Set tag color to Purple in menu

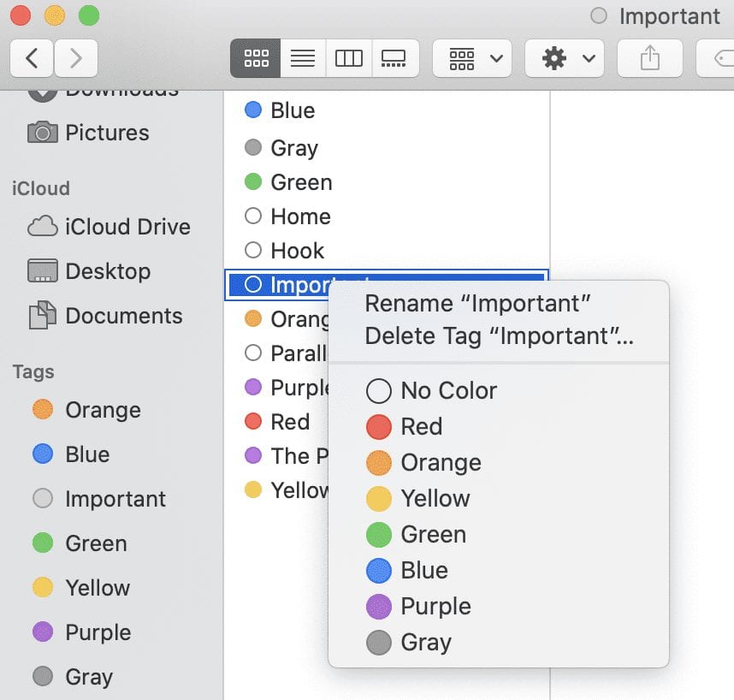pyautogui.click(x=435, y=606)
